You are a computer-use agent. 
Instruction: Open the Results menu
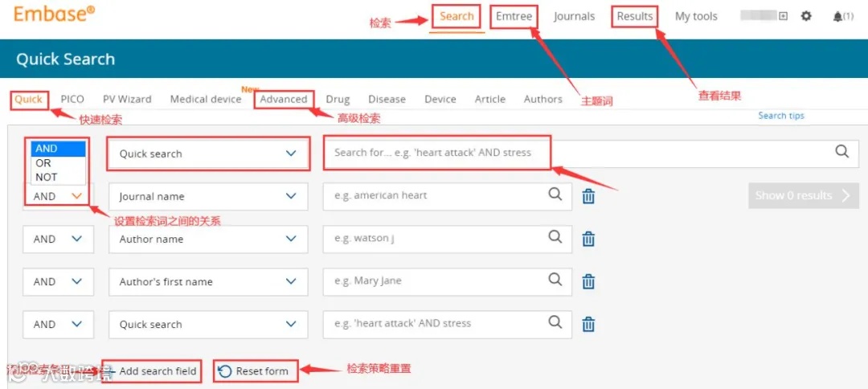click(635, 16)
